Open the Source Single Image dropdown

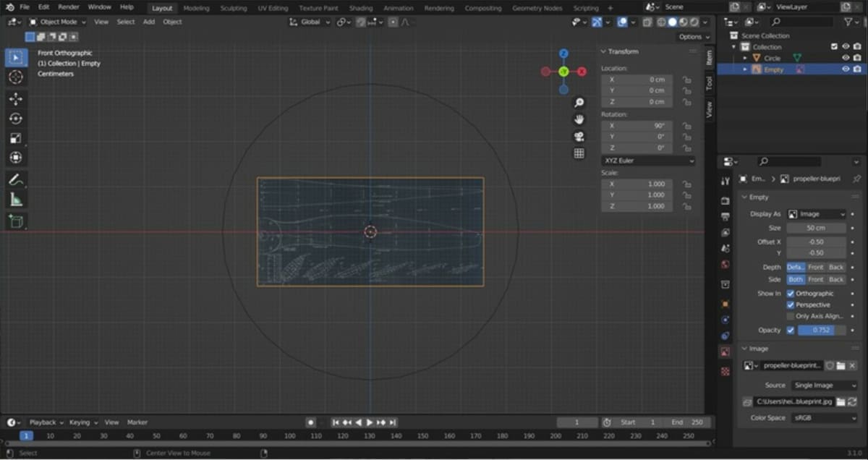[824, 386]
